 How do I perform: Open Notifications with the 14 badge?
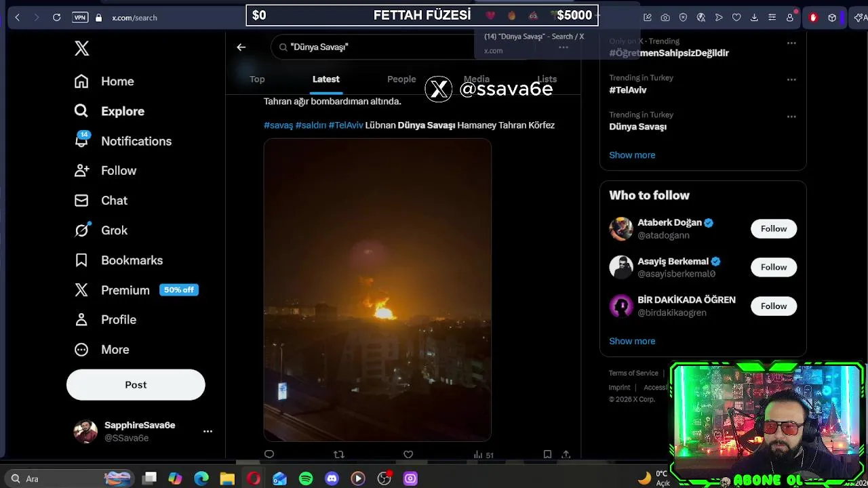coord(123,141)
